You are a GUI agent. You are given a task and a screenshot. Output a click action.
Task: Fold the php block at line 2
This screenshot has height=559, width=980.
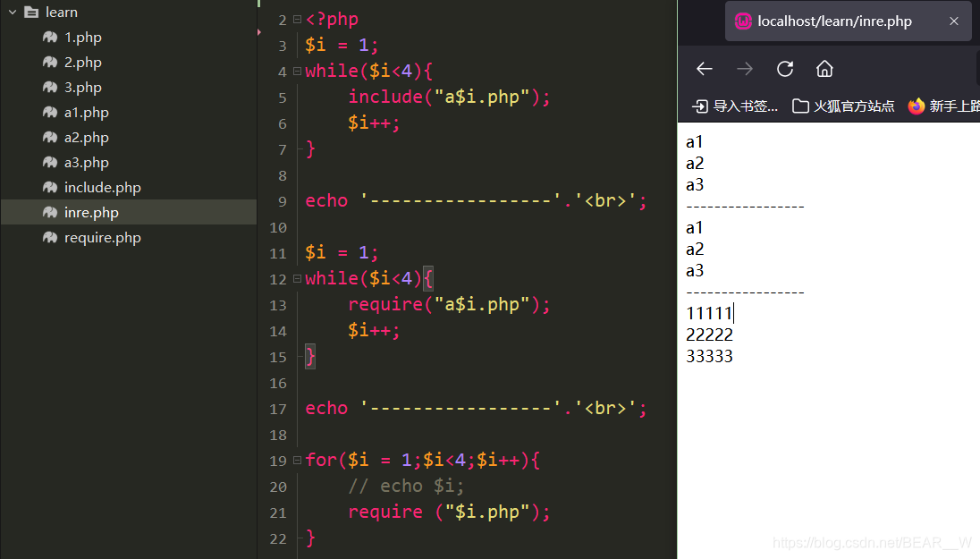point(298,20)
